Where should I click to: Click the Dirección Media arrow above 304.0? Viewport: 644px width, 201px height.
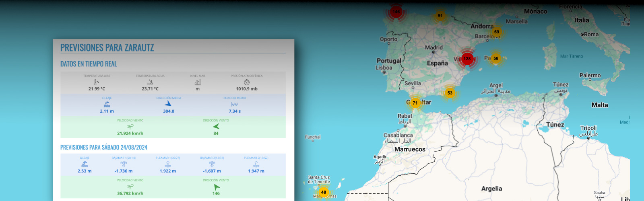point(168,104)
